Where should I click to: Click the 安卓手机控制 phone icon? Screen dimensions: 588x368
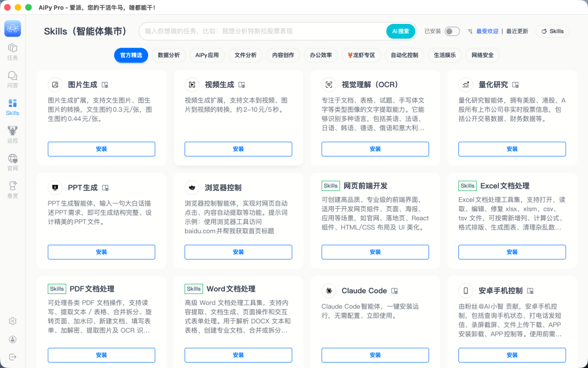pyautogui.click(x=465, y=291)
